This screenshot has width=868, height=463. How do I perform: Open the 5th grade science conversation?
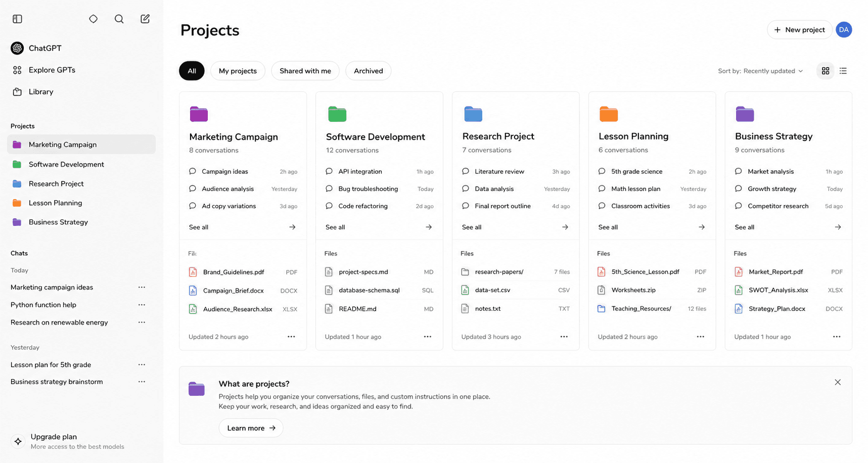652,171
